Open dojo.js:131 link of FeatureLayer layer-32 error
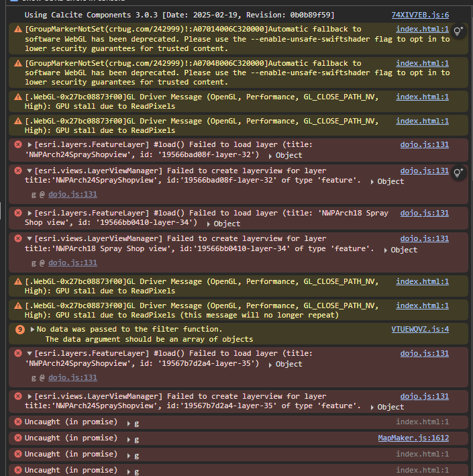This screenshot has height=476, width=473. [x=424, y=144]
